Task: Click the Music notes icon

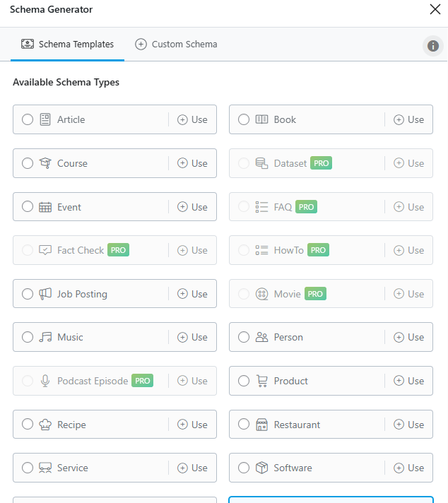Action: 45,337
